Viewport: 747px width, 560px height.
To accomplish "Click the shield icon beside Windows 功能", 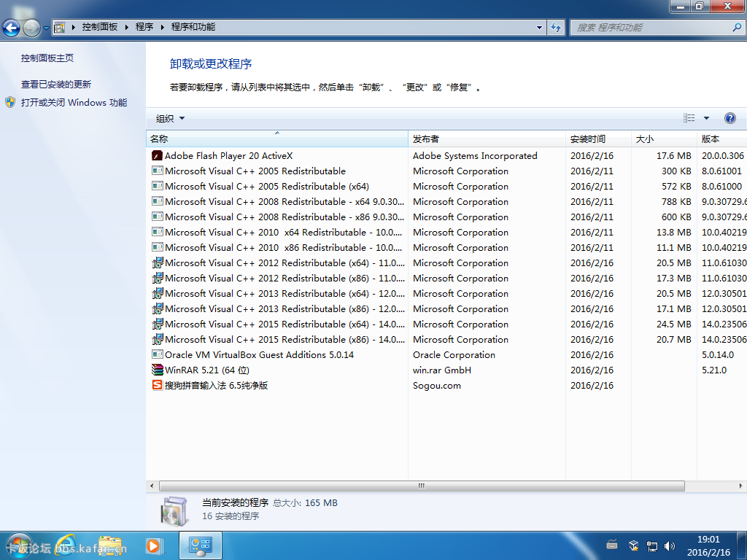I will pos(10,102).
